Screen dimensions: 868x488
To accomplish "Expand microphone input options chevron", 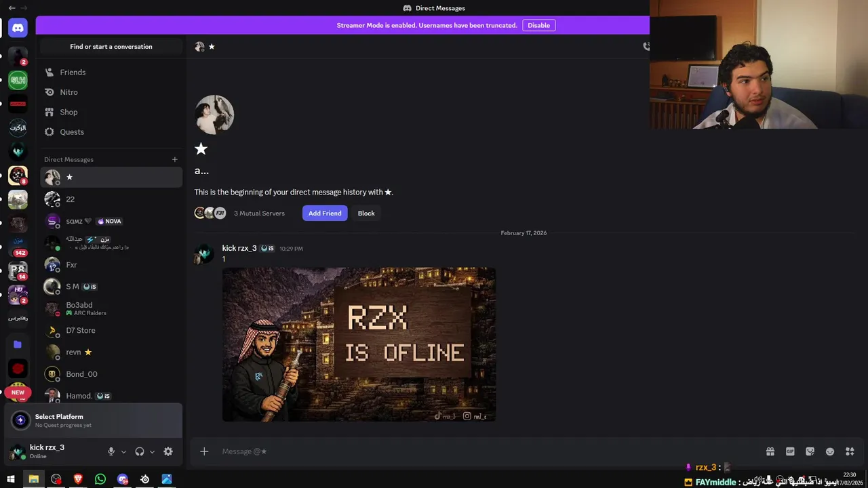I will tap(123, 451).
